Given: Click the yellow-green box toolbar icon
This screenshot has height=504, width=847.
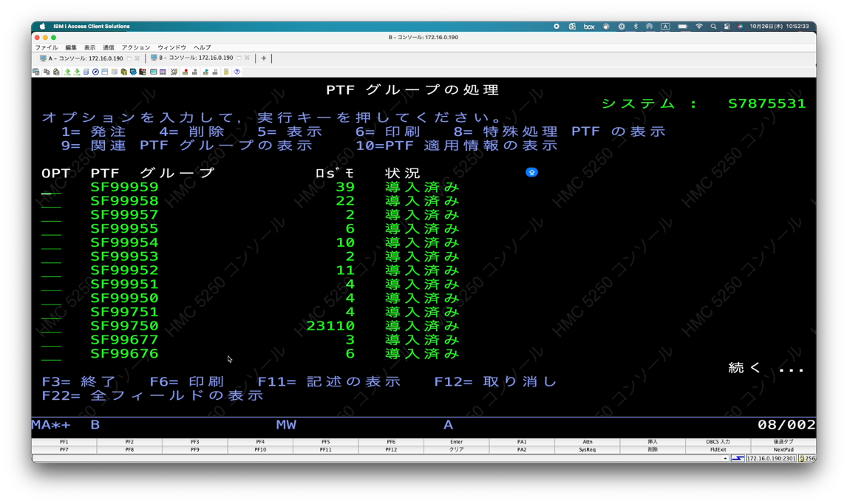Looking at the screenshot, I should pyautogui.click(x=124, y=72).
